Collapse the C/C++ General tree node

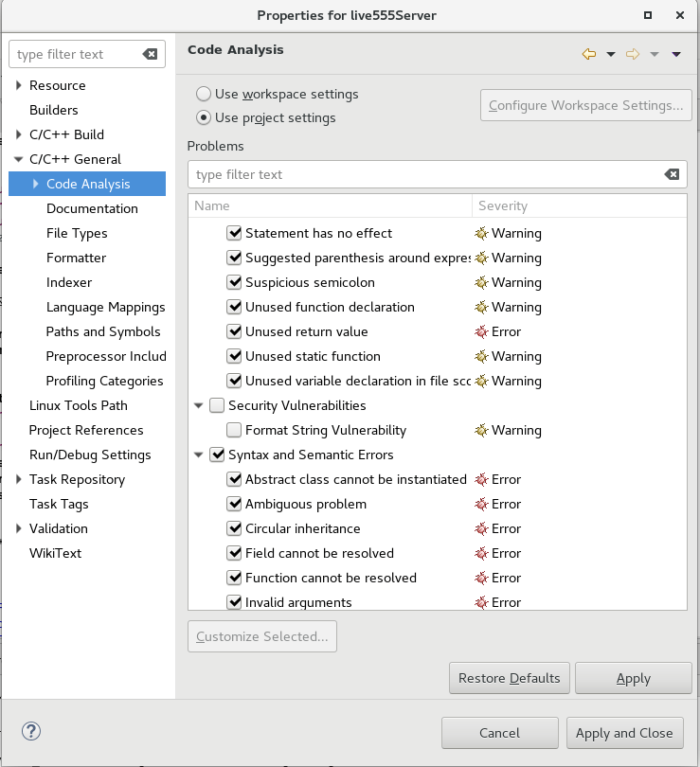click(x=19, y=159)
